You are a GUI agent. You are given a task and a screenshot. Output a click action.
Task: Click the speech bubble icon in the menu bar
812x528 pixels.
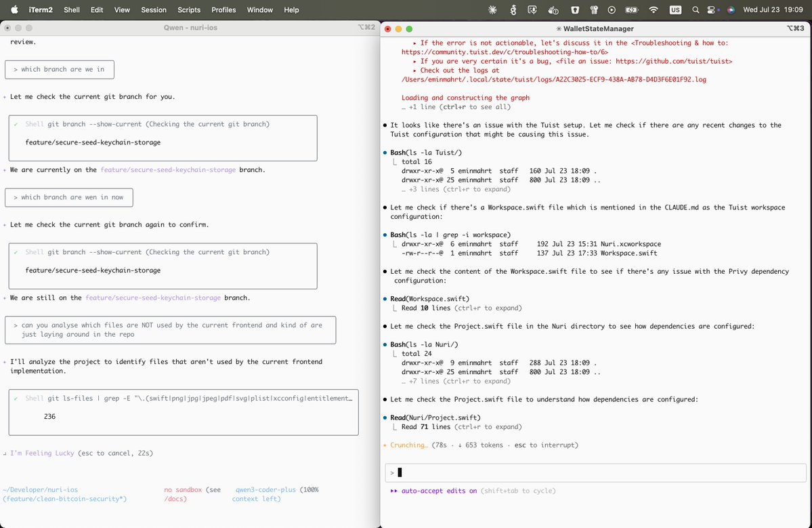(532, 9)
